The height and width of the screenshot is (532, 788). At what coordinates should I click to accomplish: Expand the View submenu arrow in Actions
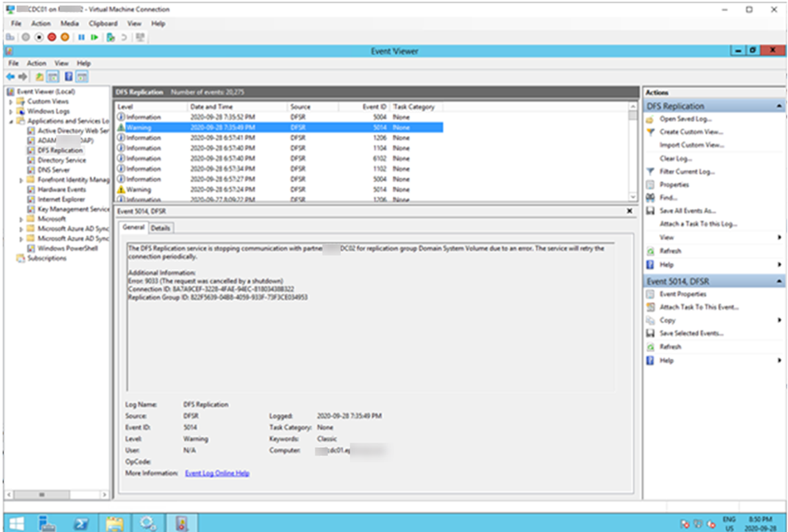[x=780, y=237]
